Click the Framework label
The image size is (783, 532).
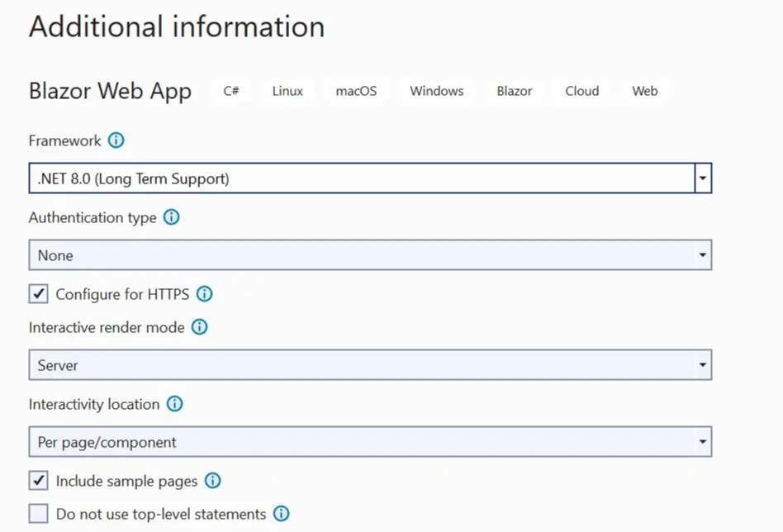[x=65, y=141]
